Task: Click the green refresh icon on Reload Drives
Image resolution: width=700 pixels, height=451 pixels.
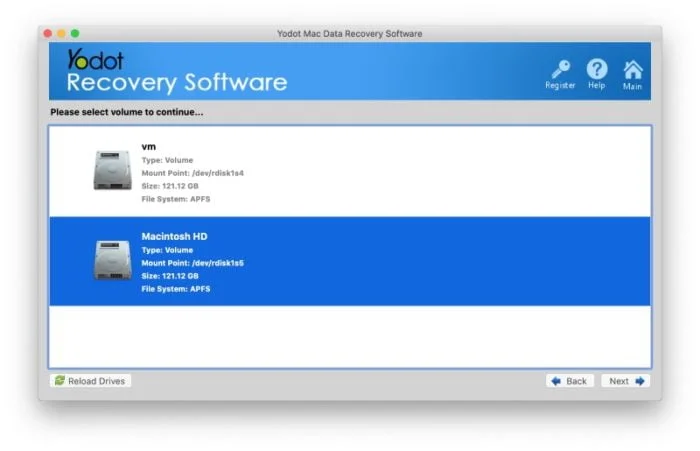Action: click(x=60, y=380)
